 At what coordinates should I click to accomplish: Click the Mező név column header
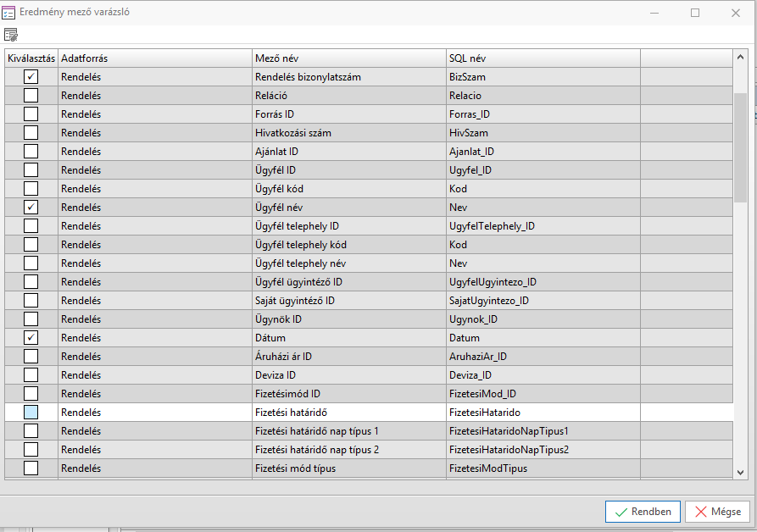click(349, 58)
